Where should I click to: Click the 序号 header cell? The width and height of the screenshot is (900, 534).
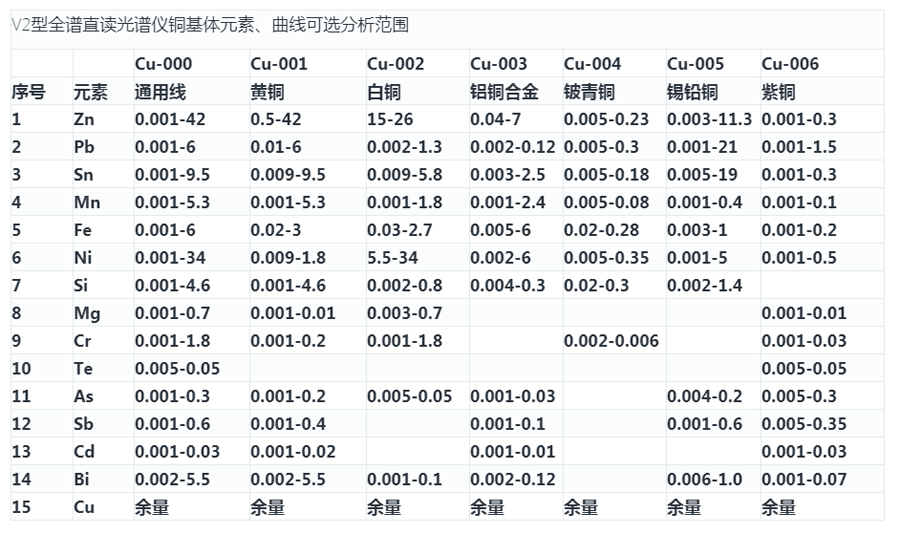(x=28, y=92)
